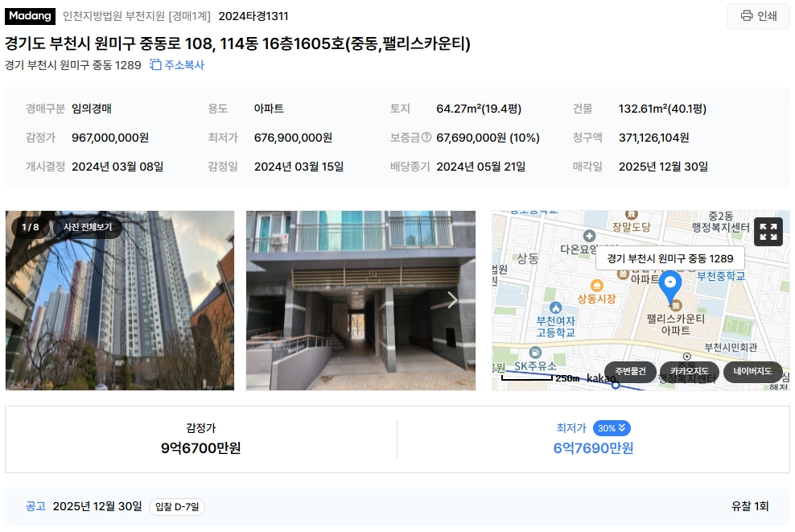Open the Madang logo home link
Viewport: 795px width, 532px height.
click(30, 16)
